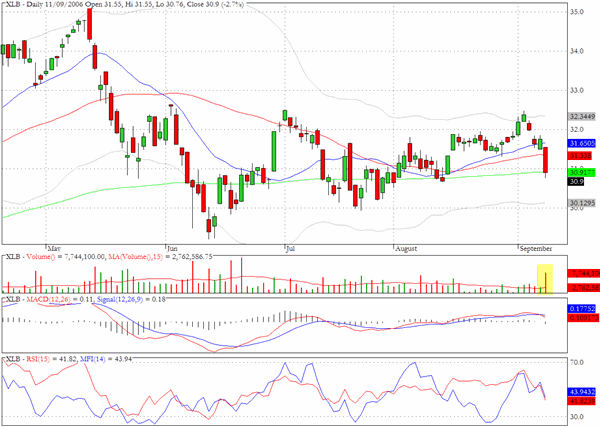Click the red 7,744,10 volume label
Screen dimensions: 600x427
[584, 274]
